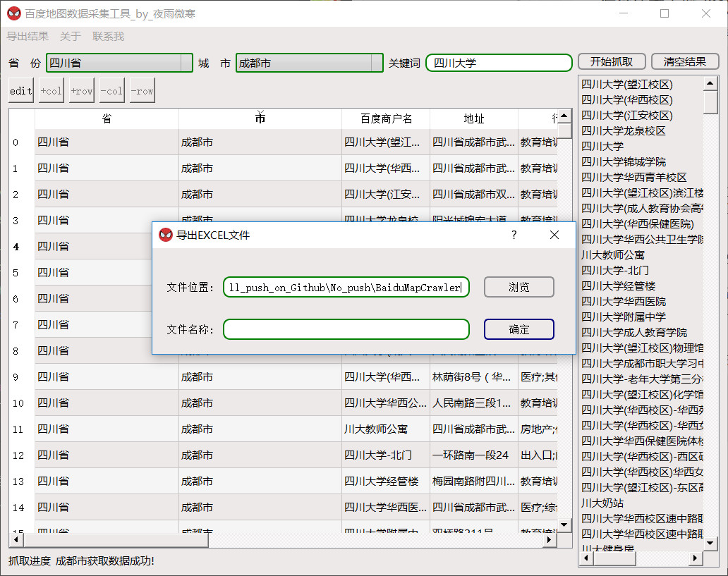Click the results list scroll down arrow
Viewport: 728px width, 576px height.
[x=710, y=543]
